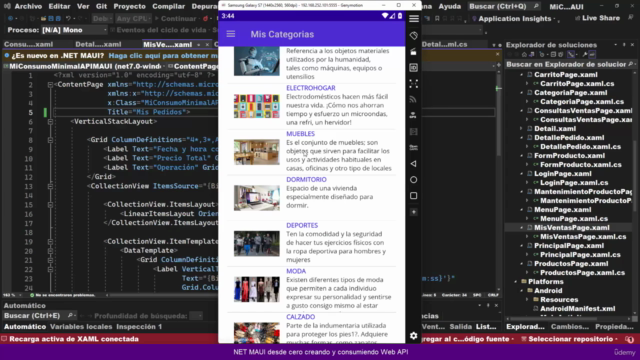The height and width of the screenshot is (360, 640).
Task: Click Collapse All icon in Solution Explorer toolbar
Action: point(553,54)
